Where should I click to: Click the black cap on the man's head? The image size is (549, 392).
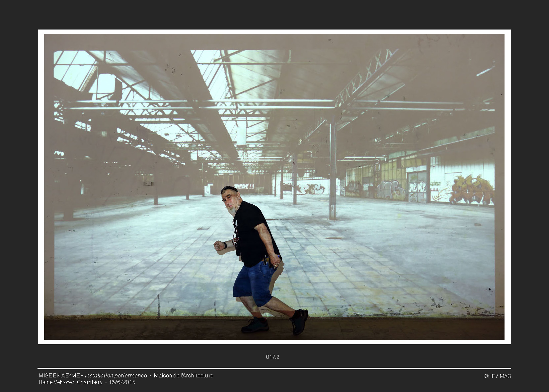229,189
